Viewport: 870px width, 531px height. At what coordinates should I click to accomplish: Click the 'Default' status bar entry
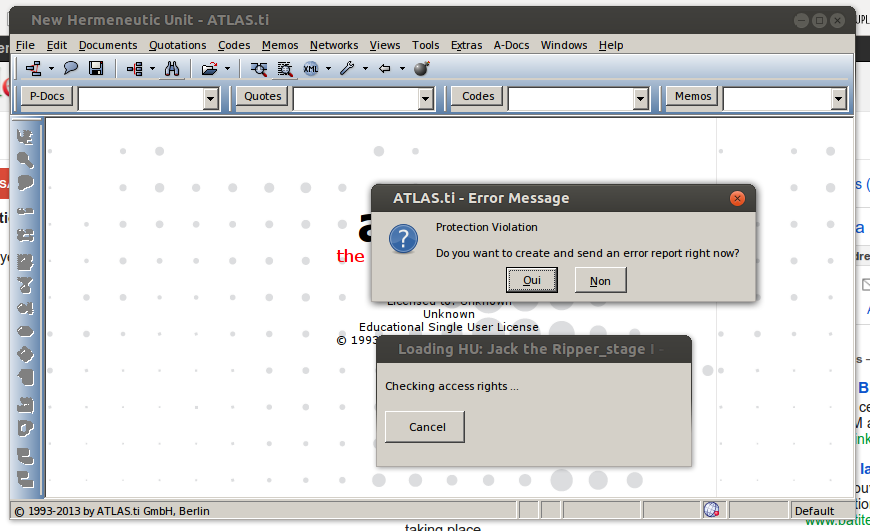(814, 511)
